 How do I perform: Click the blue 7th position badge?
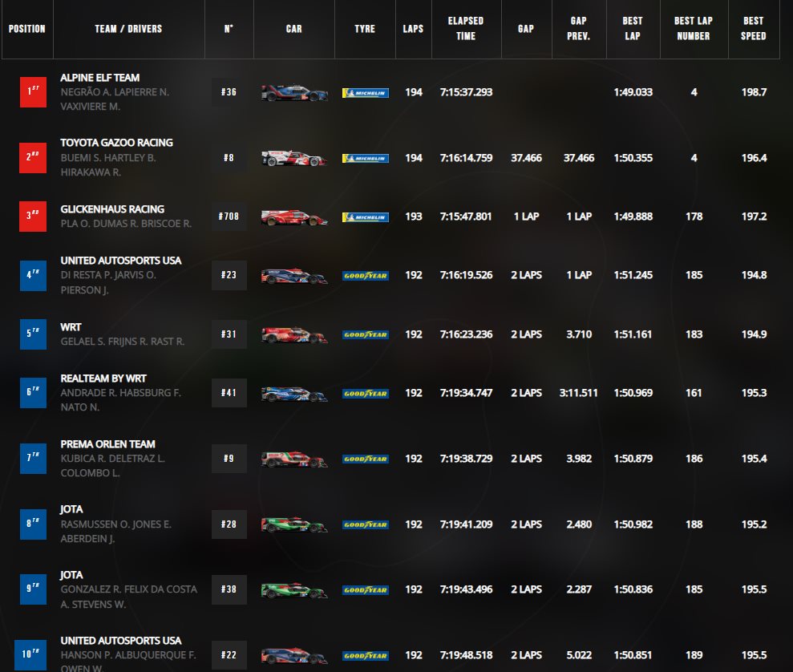click(x=33, y=459)
